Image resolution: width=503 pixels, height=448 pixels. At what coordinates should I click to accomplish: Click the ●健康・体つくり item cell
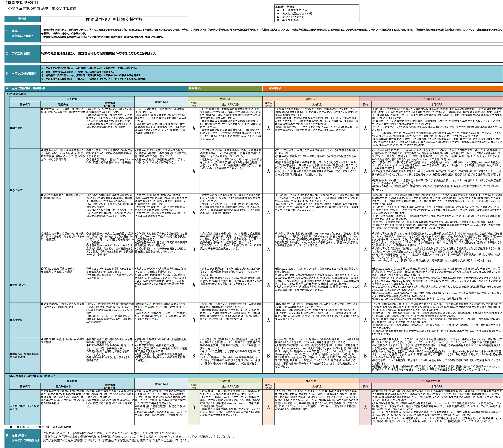point(25,285)
